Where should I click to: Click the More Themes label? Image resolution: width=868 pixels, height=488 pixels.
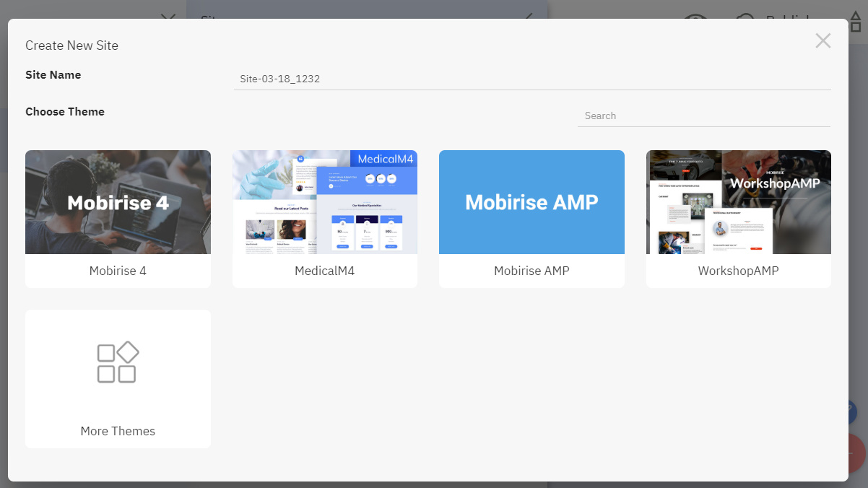118,431
